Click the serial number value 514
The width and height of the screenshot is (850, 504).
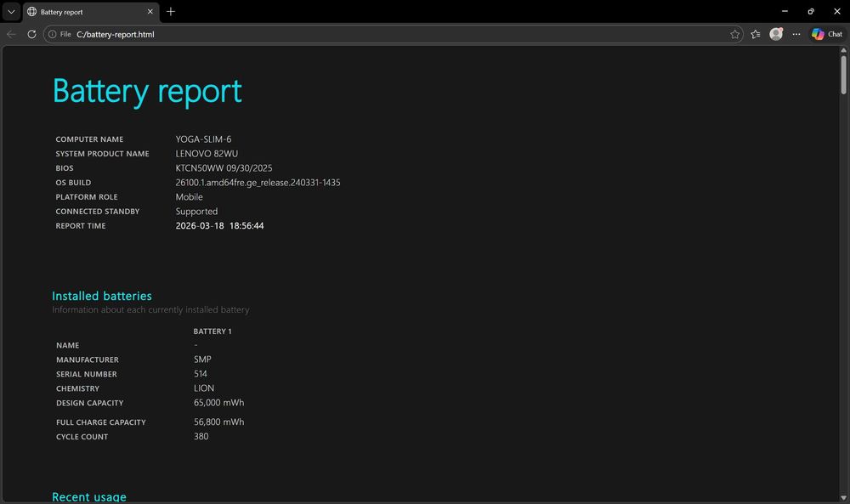(x=201, y=374)
